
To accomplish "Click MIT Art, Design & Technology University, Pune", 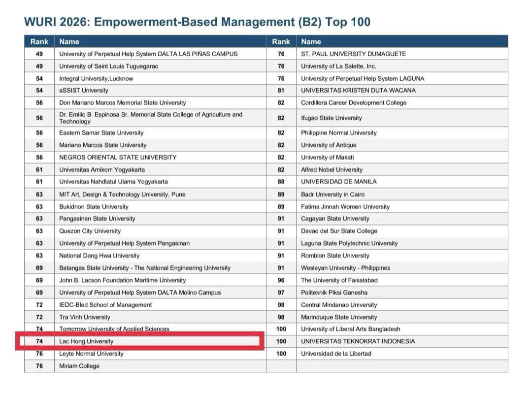I will click(x=122, y=195).
